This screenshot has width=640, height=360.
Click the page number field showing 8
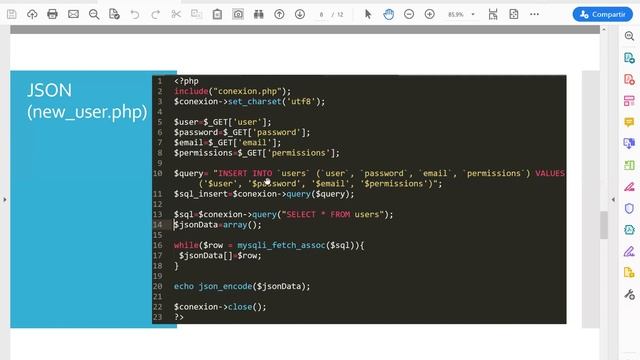(322, 15)
